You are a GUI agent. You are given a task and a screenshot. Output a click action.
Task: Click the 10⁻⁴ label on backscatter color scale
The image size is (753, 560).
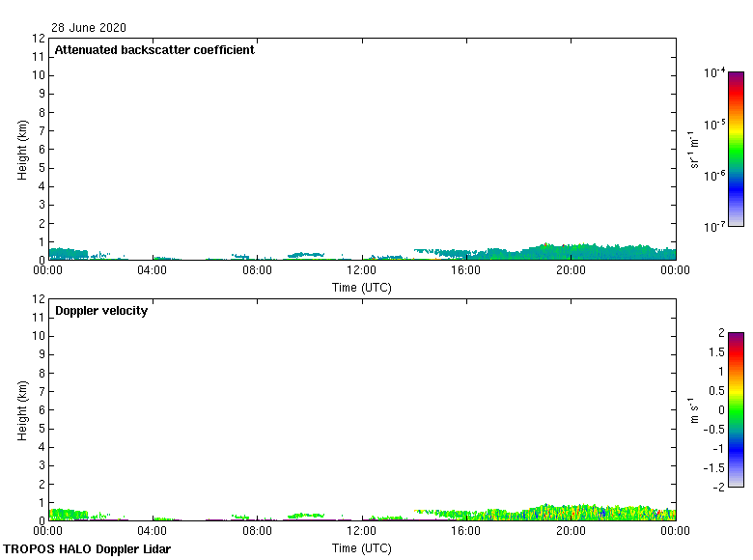pos(714,72)
